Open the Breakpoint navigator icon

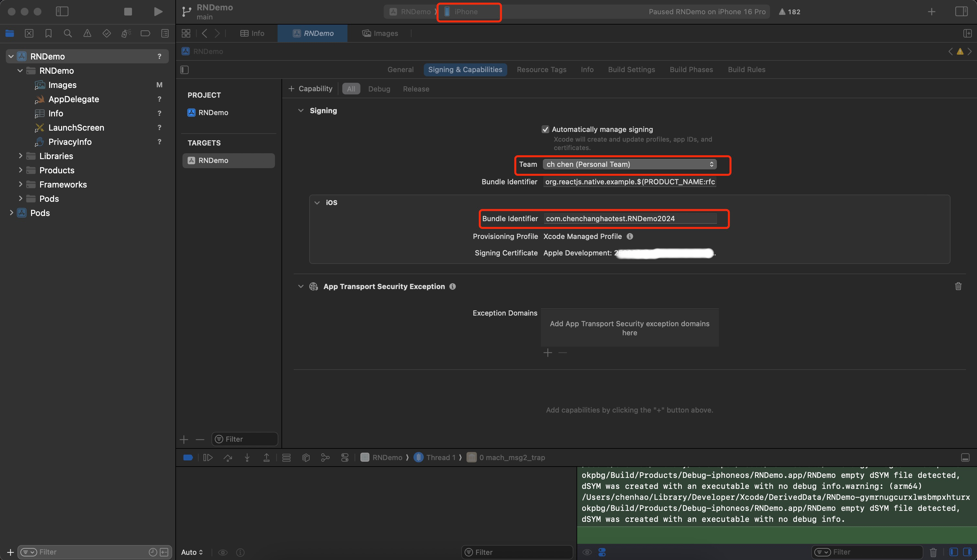click(145, 33)
